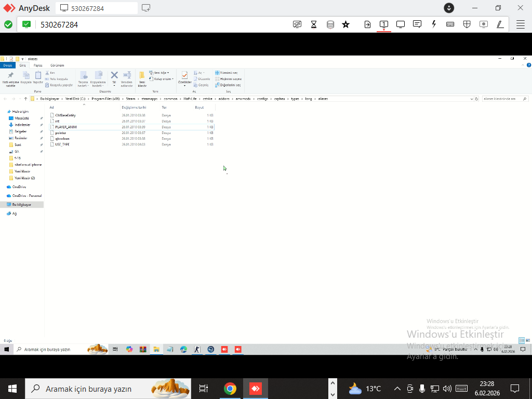This screenshot has height=399, width=532.
Task: Collapse the Explorer ribbon chevron
Action: pyautogui.click(x=523, y=65)
